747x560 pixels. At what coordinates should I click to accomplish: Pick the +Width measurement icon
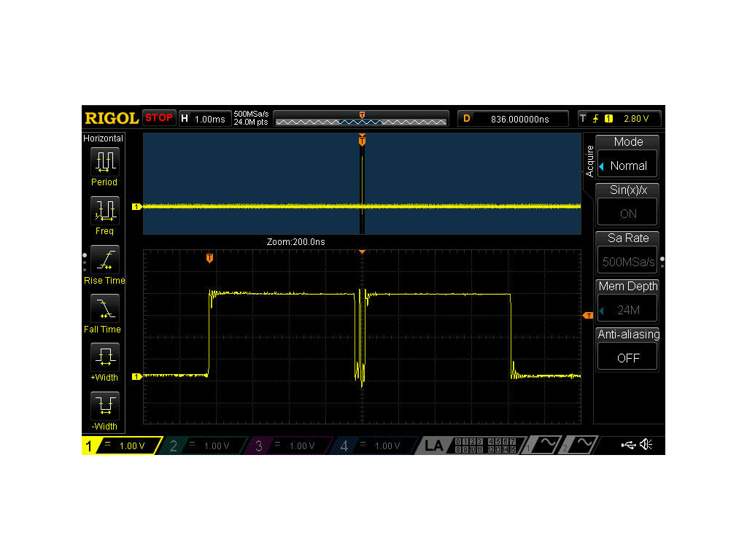pos(104,357)
